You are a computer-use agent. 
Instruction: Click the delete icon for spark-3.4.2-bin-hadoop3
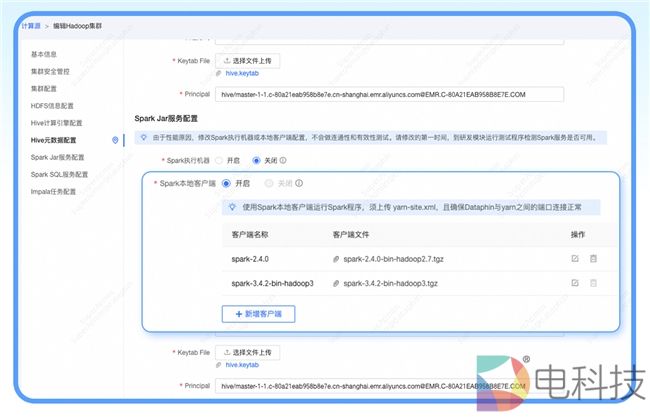[593, 283]
